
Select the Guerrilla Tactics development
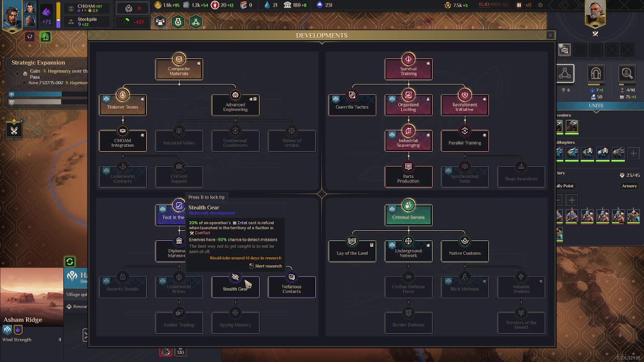click(352, 105)
